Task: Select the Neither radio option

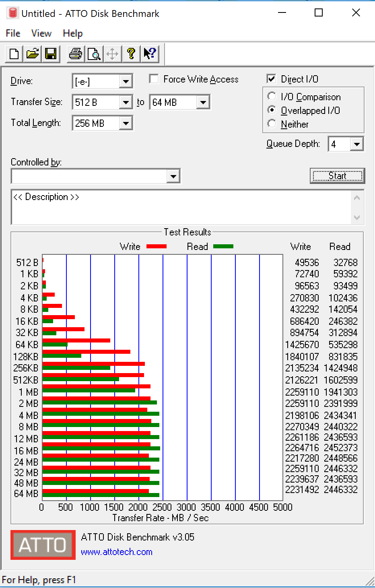Action: [272, 124]
